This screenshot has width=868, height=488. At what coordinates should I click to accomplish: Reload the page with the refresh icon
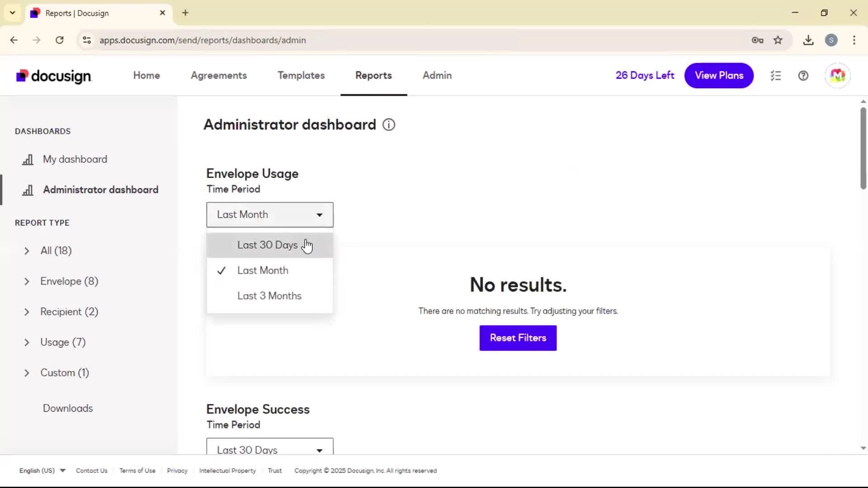click(x=59, y=40)
